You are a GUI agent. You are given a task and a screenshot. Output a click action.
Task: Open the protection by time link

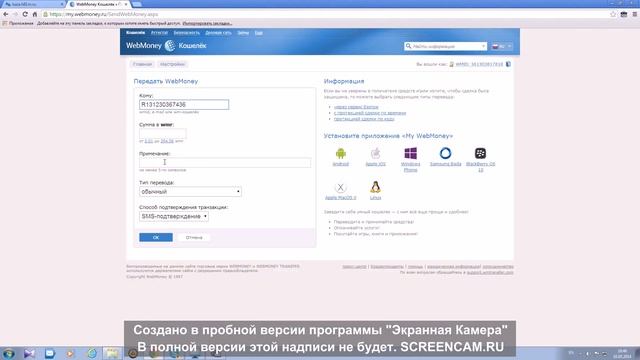370,113
